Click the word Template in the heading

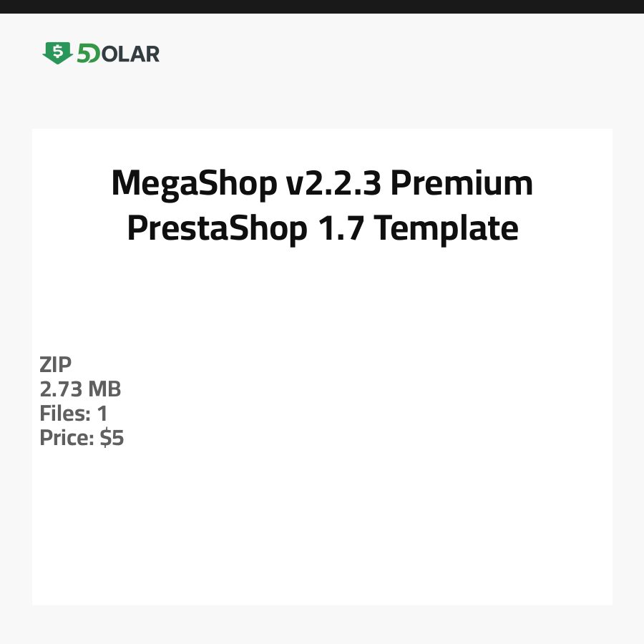pos(446,228)
